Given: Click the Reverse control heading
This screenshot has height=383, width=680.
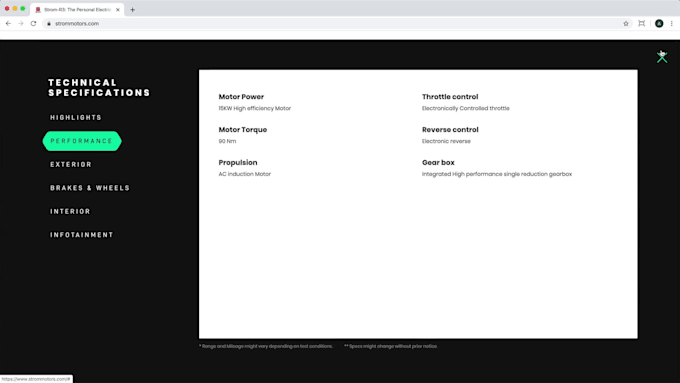Looking at the screenshot, I should click(450, 130).
